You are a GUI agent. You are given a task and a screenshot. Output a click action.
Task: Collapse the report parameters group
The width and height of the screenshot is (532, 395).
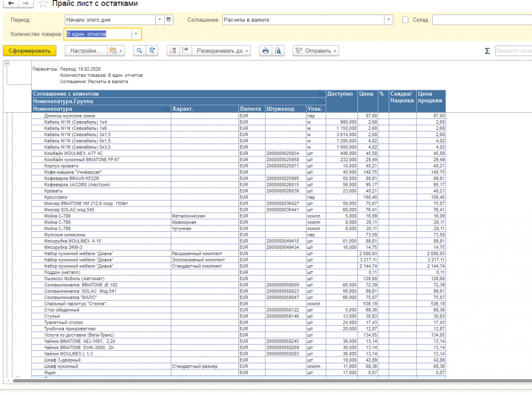(7, 63)
